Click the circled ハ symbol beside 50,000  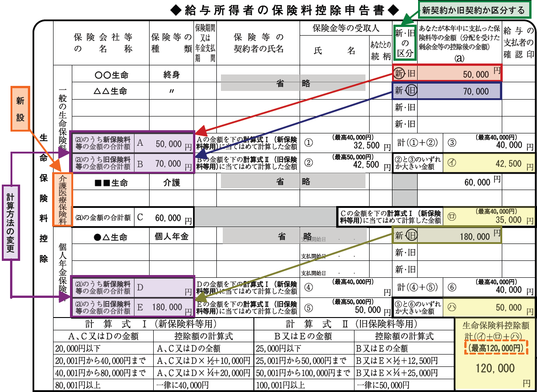point(451,308)
